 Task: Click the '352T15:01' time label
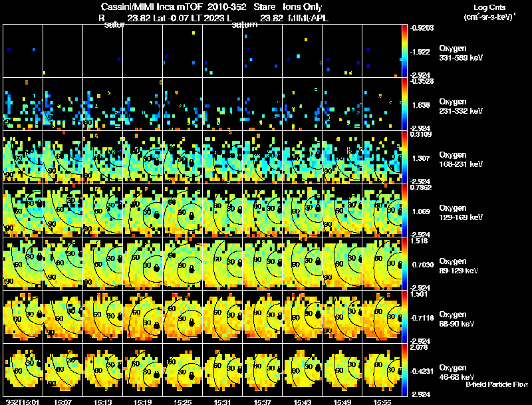[x=23, y=402]
